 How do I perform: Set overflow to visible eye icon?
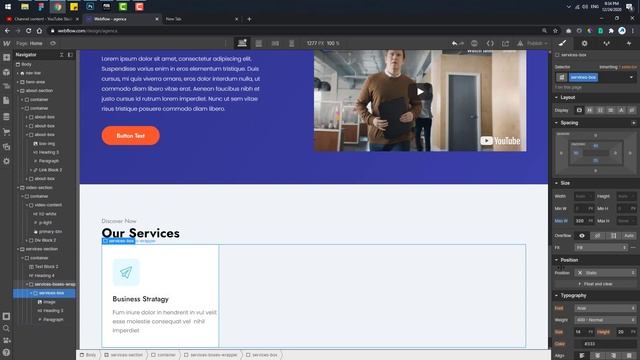pos(582,236)
